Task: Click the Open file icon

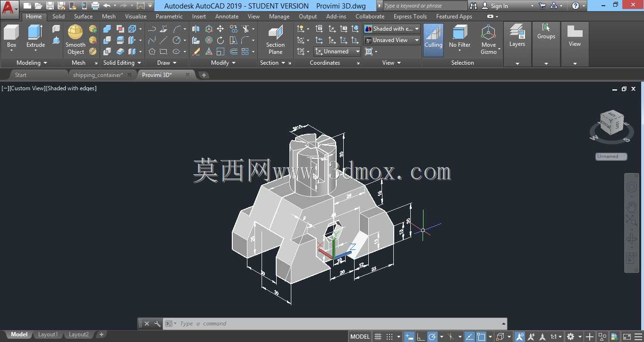Action: coord(38,6)
